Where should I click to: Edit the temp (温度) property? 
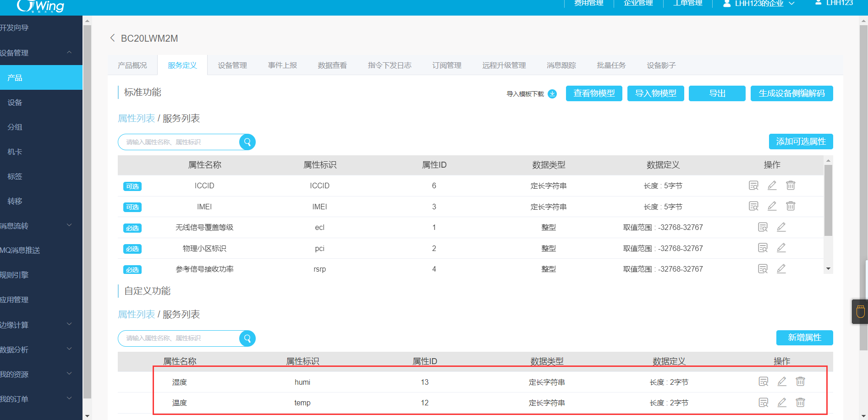(782, 403)
